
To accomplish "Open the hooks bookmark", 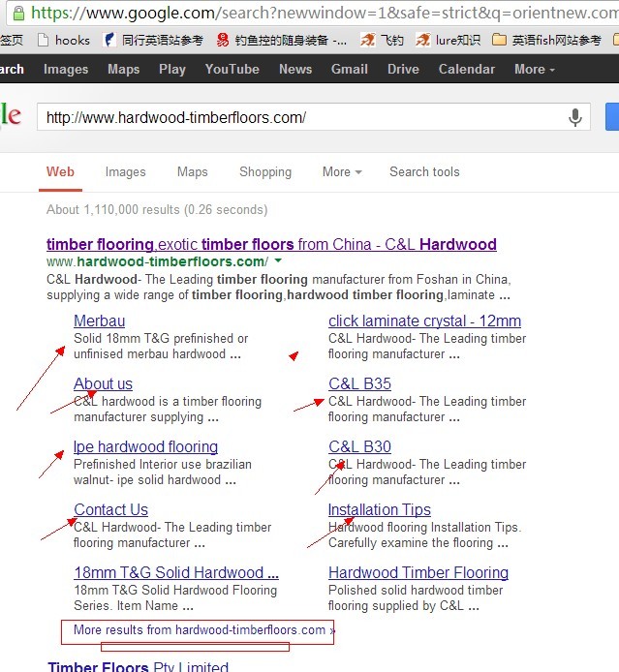I will tap(64, 41).
